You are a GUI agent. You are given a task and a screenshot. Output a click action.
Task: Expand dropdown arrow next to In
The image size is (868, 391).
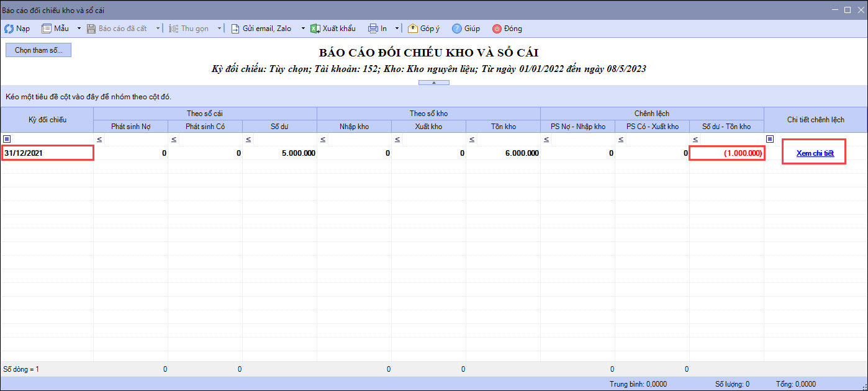point(394,29)
